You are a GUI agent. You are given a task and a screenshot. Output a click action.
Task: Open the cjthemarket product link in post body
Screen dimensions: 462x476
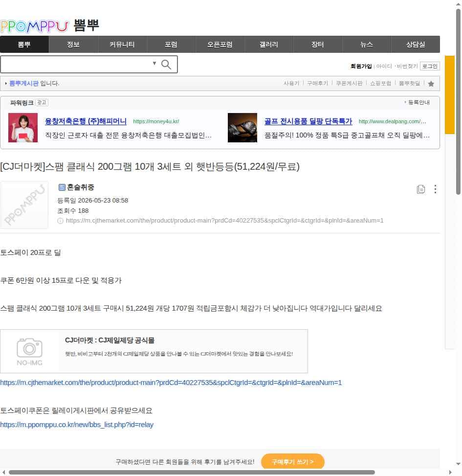coord(171,383)
